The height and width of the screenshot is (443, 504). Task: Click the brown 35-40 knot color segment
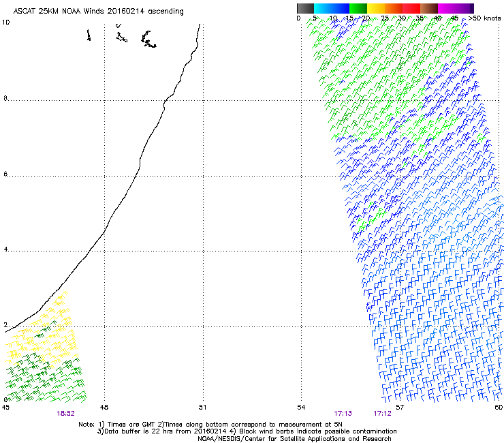429,8
